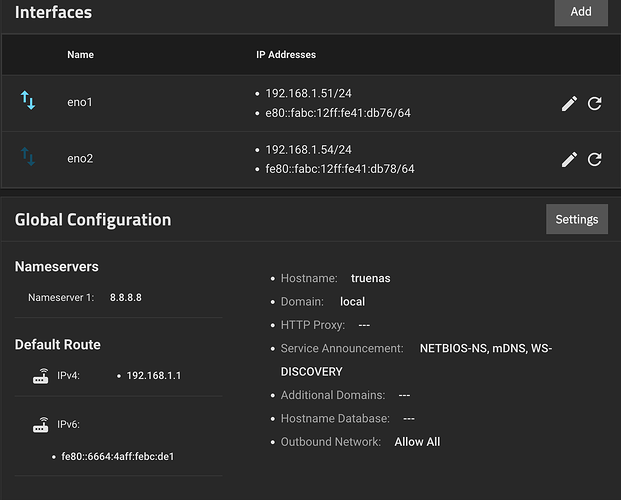Click nameserver value 8.8.8.8
This screenshot has width=621, height=500.
pos(126,298)
